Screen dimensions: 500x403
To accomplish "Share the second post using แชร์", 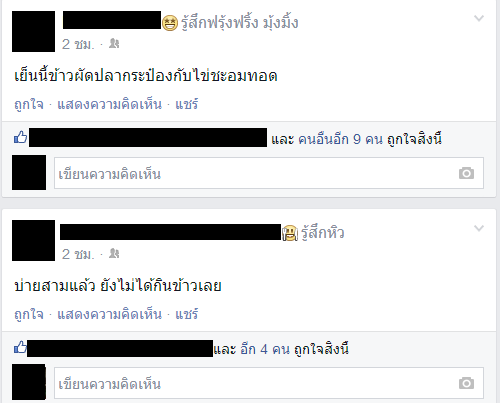I will pyautogui.click(x=187, y=314).
